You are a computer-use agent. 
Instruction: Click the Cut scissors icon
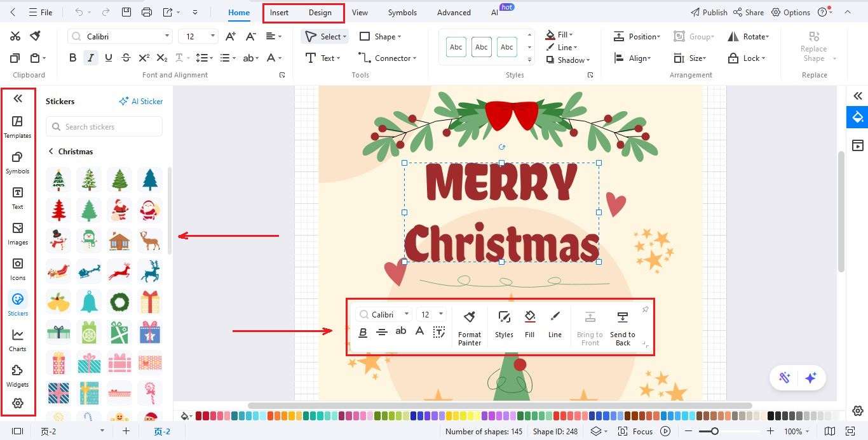(15, 36)
